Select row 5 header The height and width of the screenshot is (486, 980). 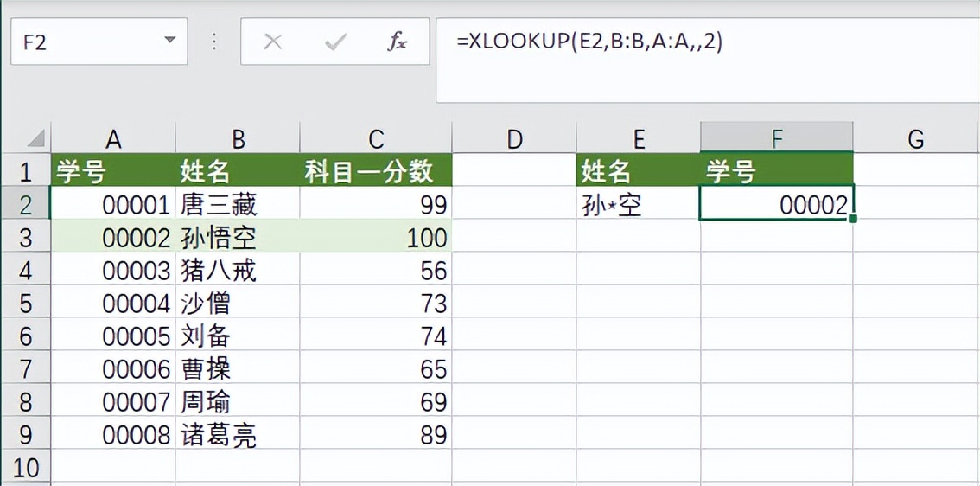point(26,302)
